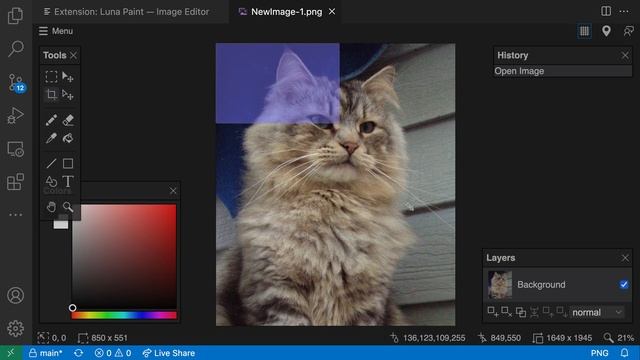Click the 1649 x 1945 image size status
The image size is (640, 360).
562,338
